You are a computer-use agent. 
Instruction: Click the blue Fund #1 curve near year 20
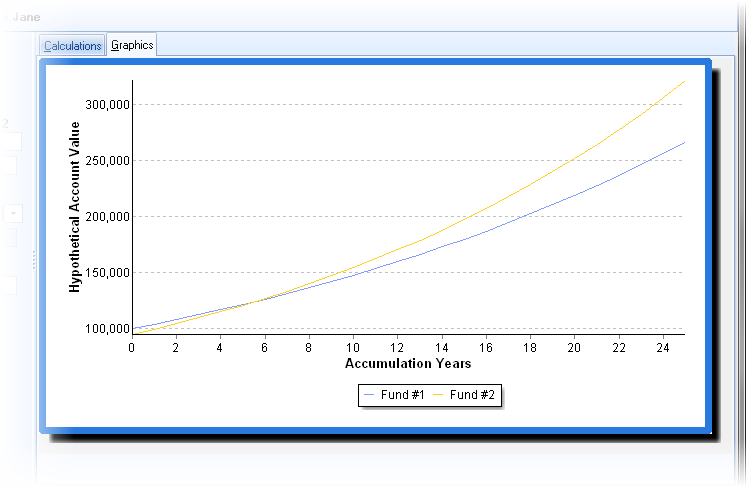[x=574, y=193]
